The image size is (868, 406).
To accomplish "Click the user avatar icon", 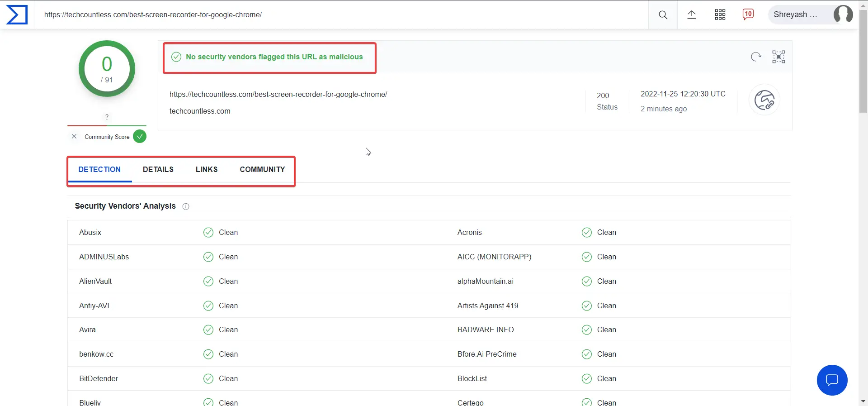I will tap(843, 14).
